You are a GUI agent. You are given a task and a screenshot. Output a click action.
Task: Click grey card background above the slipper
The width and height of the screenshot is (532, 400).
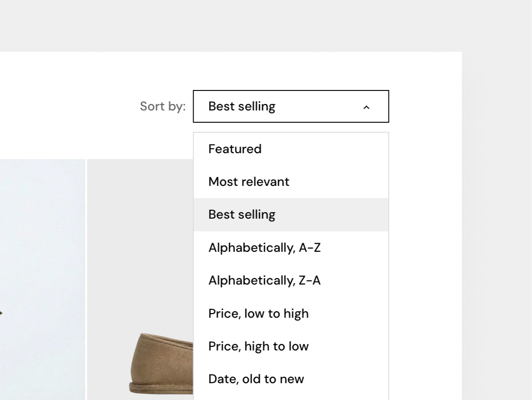click(140, 245)
